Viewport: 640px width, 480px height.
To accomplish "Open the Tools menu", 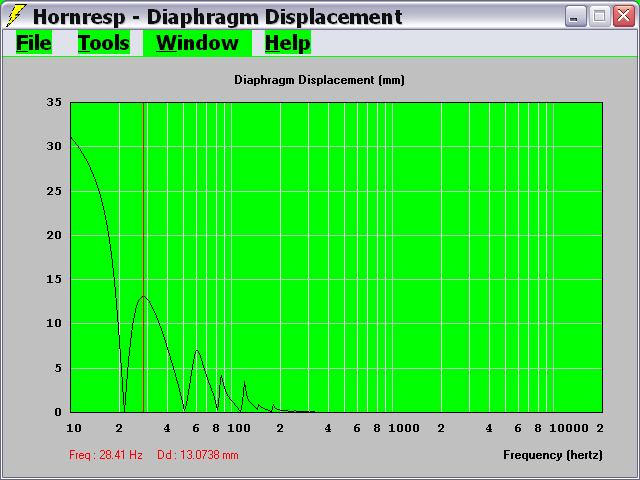I will tap(104, 43).
